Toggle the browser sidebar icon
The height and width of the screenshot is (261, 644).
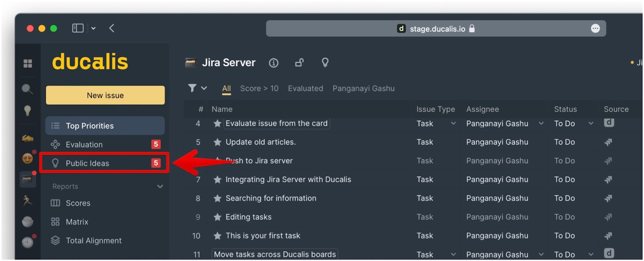(78, 28)
